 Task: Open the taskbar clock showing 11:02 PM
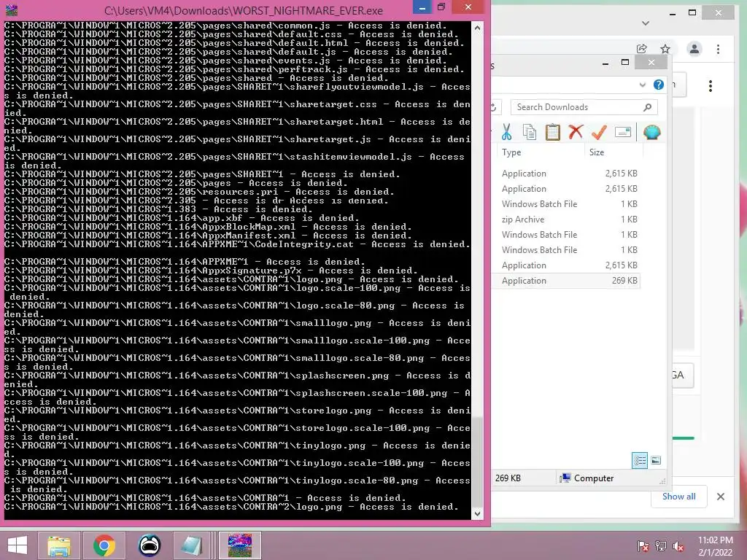[715, 545]
